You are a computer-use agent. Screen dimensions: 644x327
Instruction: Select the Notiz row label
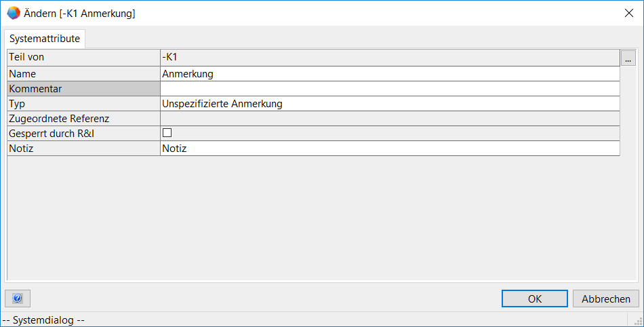(x=83, y=149)
